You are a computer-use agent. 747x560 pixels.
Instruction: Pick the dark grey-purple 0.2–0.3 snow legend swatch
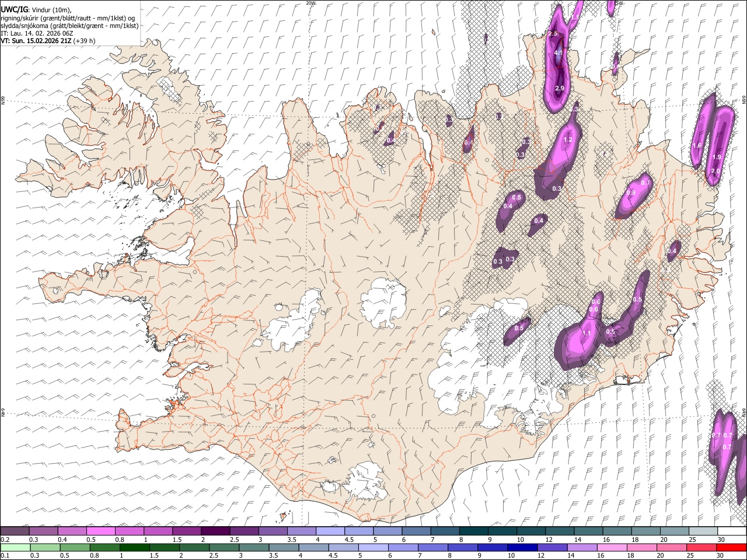click(x=15, y=531)
